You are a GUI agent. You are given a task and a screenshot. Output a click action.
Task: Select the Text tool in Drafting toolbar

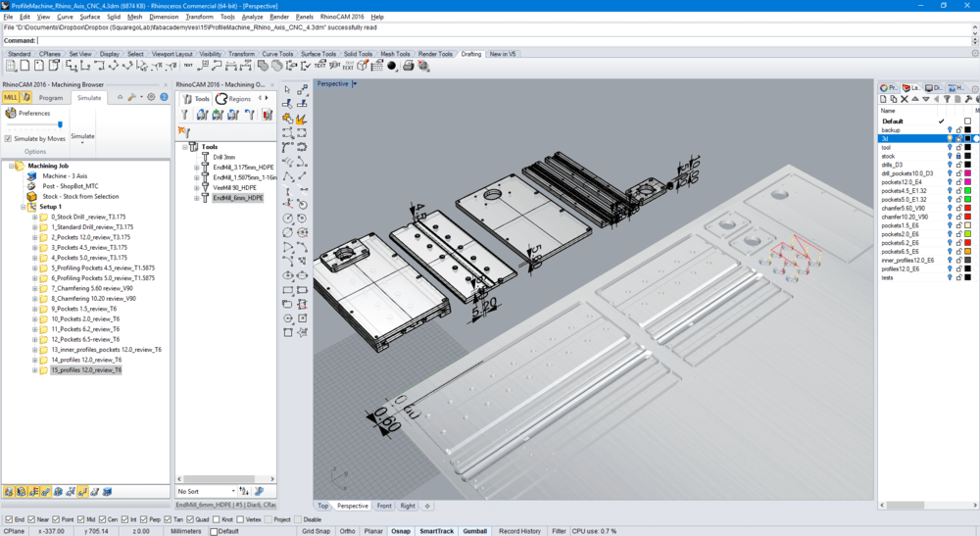[187, 66]
